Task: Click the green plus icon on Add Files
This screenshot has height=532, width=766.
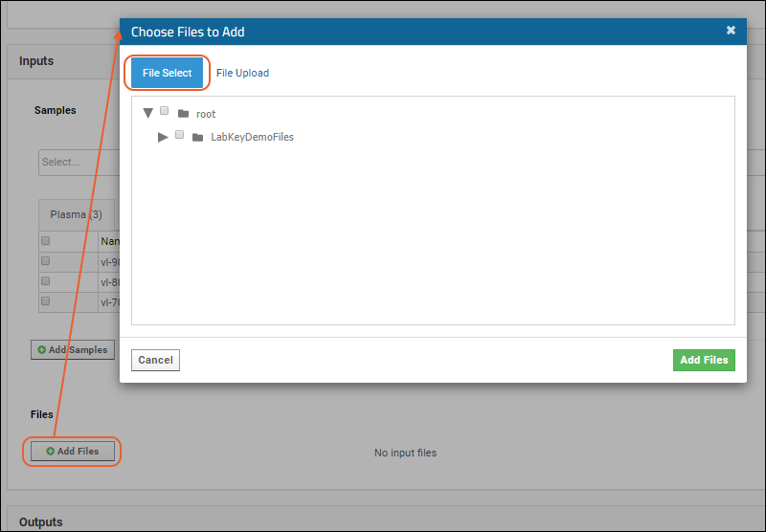Action: tap(51, 452)
